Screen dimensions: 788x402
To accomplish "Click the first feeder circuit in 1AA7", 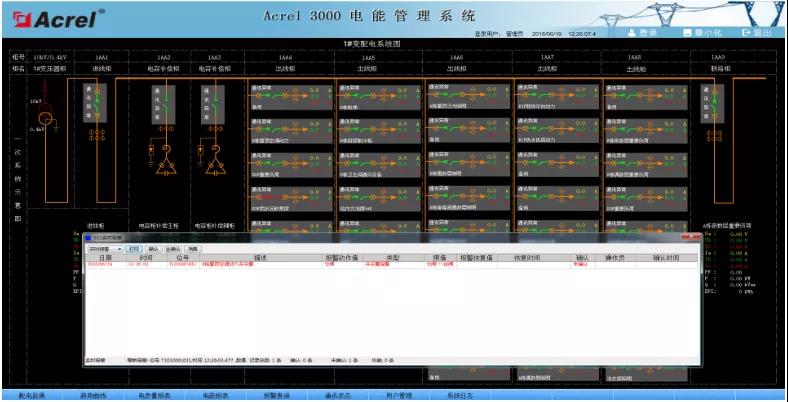I will pos(558,96).
